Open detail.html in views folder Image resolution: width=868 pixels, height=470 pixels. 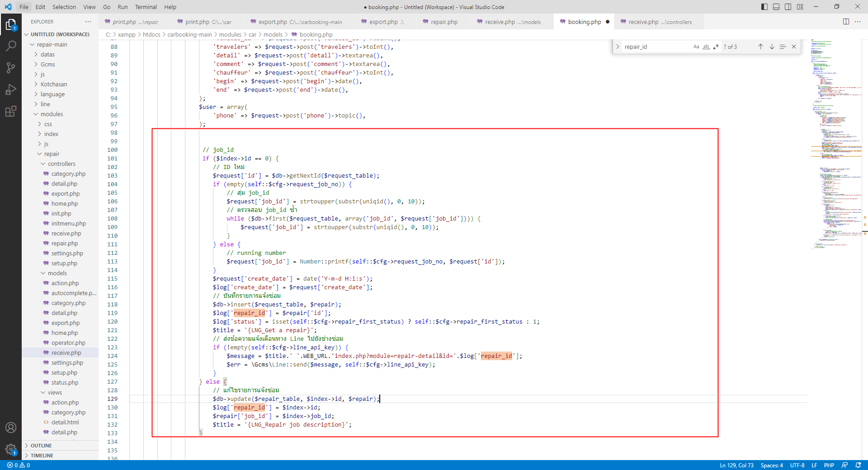65,422
